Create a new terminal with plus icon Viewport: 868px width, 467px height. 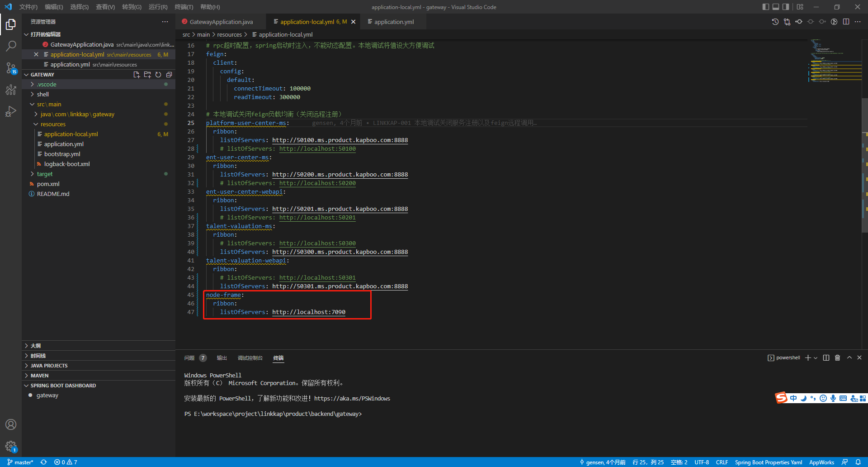808,357
